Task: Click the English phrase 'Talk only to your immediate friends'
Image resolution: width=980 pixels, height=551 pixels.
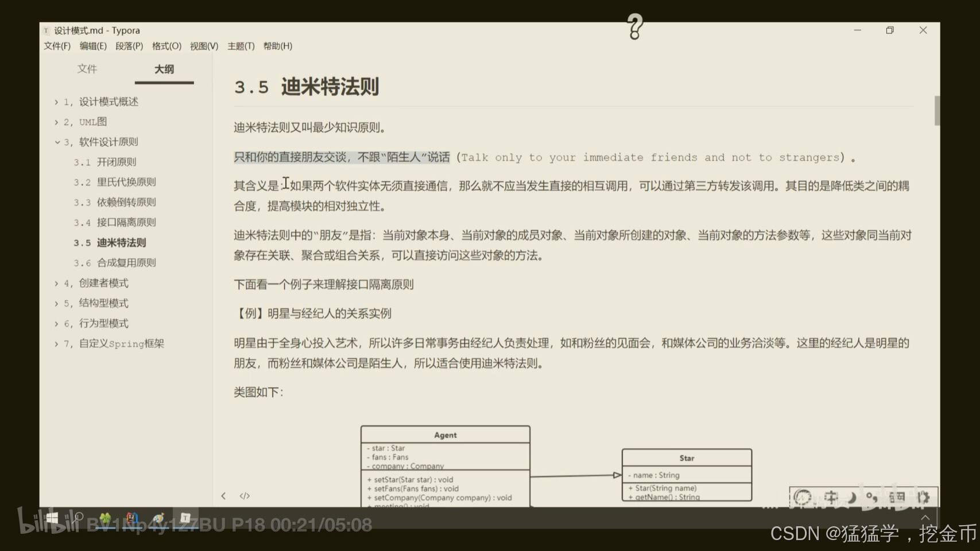Action: pyautogui.click(x=579, y=157)
